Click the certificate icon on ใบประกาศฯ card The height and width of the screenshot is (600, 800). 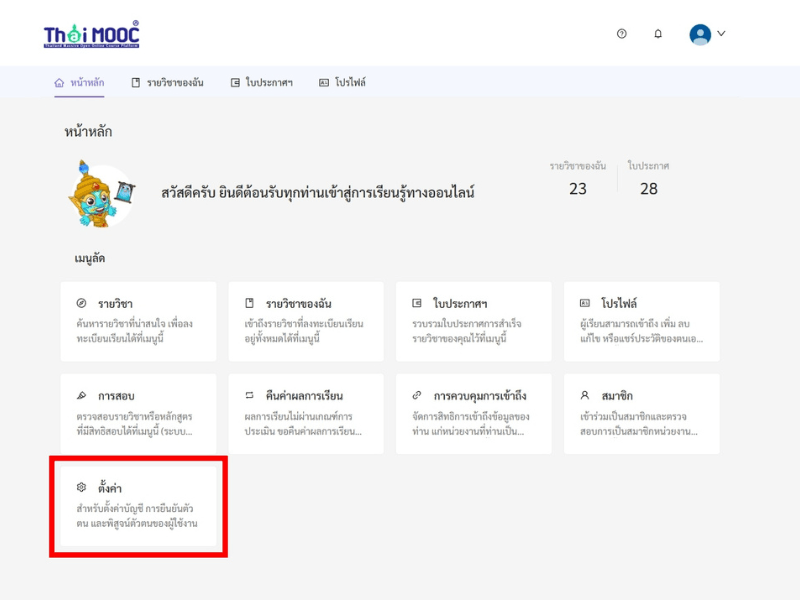(x=417, y=303)
